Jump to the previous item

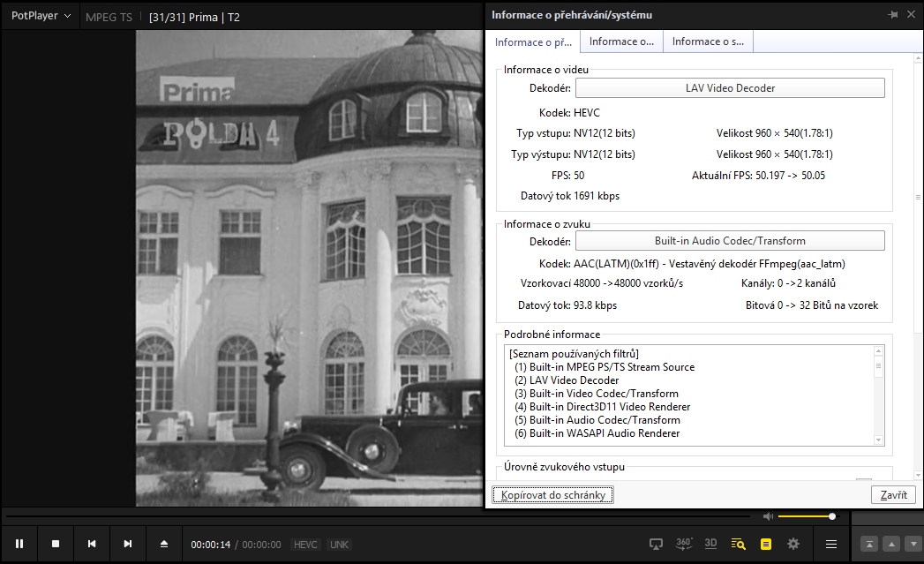[x=91, y=544]
